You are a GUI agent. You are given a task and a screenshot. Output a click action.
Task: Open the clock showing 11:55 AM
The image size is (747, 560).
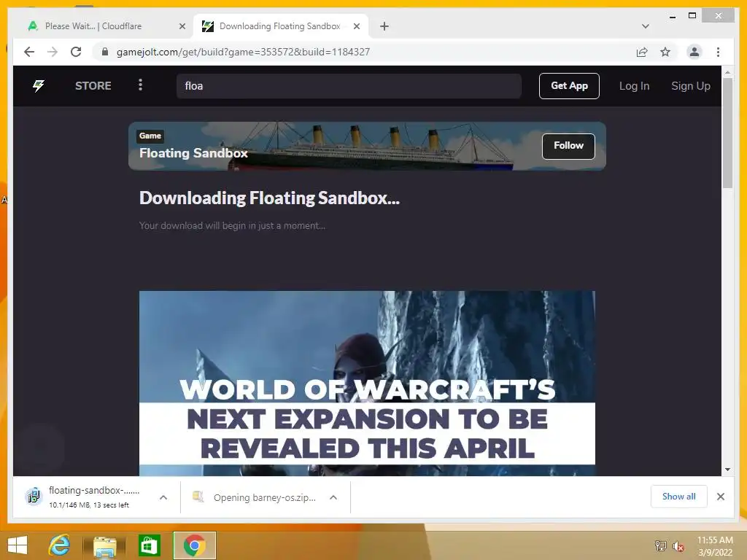coord(715,546)
